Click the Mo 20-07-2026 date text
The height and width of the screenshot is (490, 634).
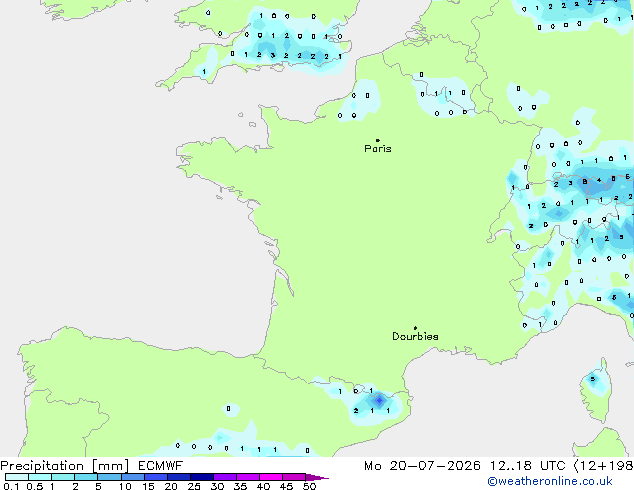click(422, 466)
